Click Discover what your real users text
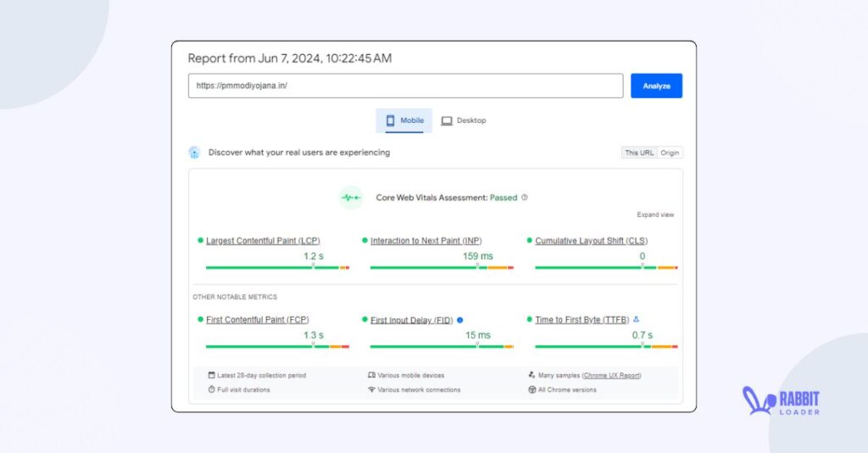This screenshot has width=868, height=453. coord(299,152)
